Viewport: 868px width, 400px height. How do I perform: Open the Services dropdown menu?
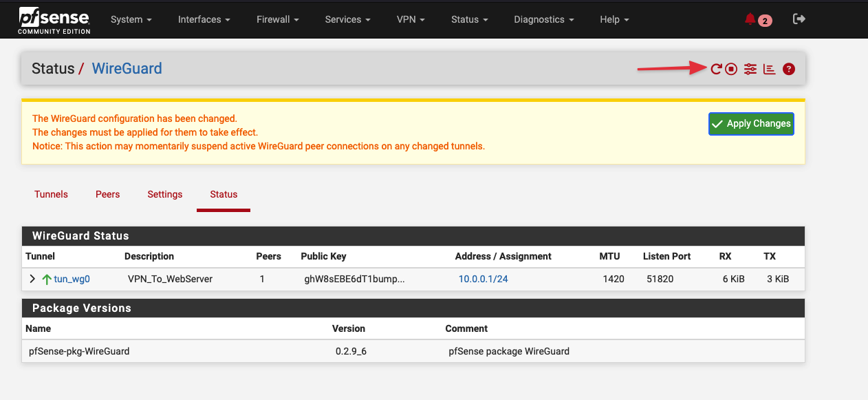pyautogui.click(x=347, y=19)
